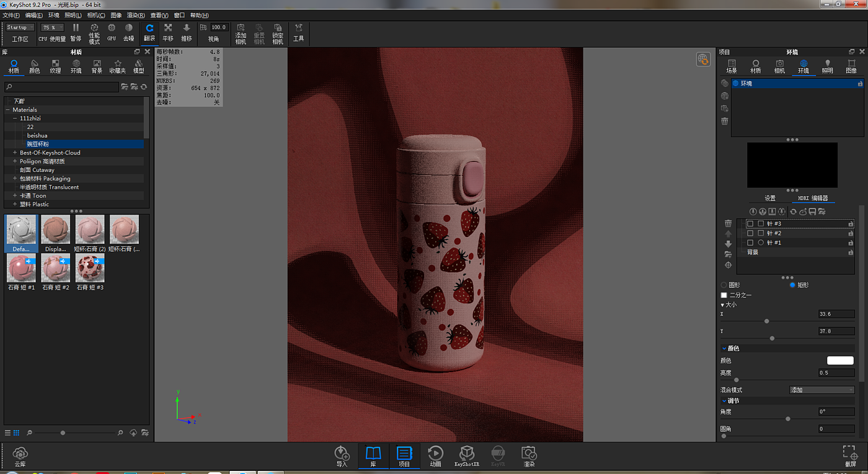Collapse the 颜色 (Color) section
This screenshot has height=474, width=868.
[724, 349]
